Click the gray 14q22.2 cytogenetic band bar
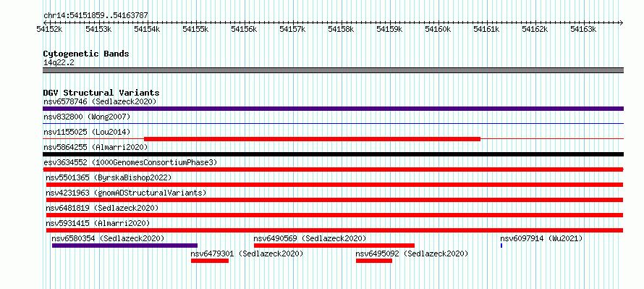The image size is (644, 289). point(333,70)
